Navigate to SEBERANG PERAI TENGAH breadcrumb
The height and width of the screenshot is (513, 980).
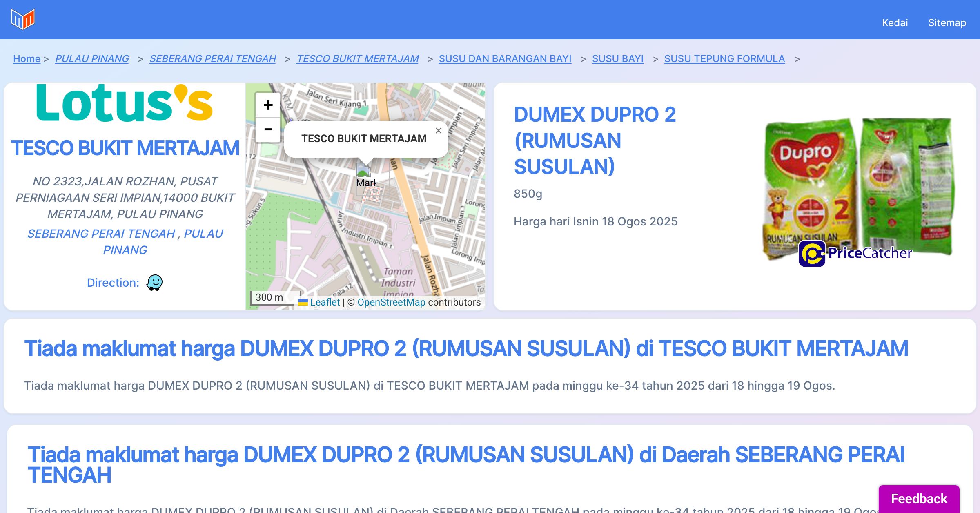click(x=213, y=59)
